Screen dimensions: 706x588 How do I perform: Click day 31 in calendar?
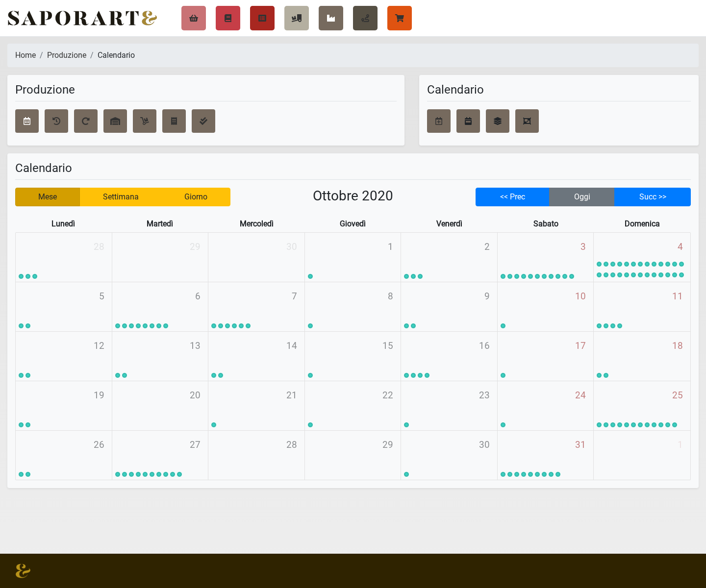545,455
